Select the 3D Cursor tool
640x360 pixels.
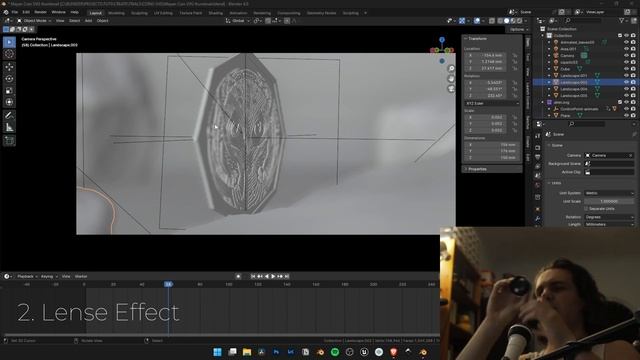9,54
